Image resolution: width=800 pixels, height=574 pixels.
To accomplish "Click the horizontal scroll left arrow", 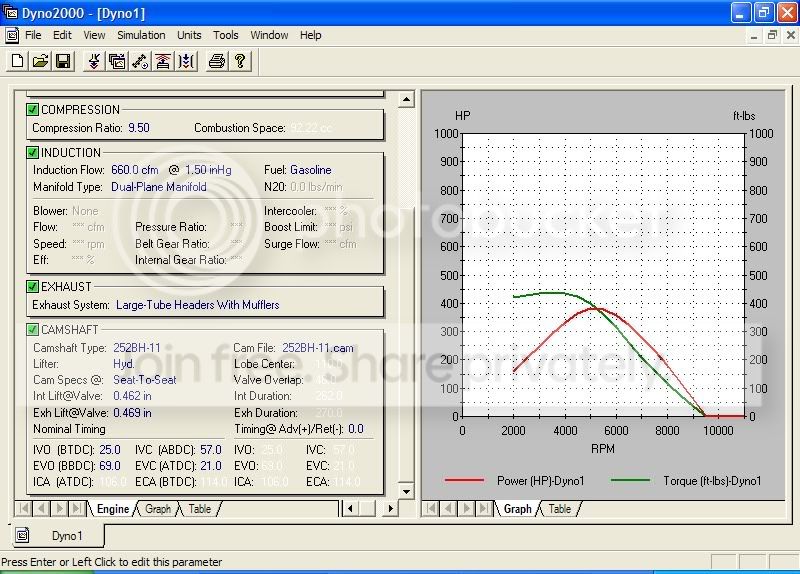I will pyautogui.click(x=350, y=508).
